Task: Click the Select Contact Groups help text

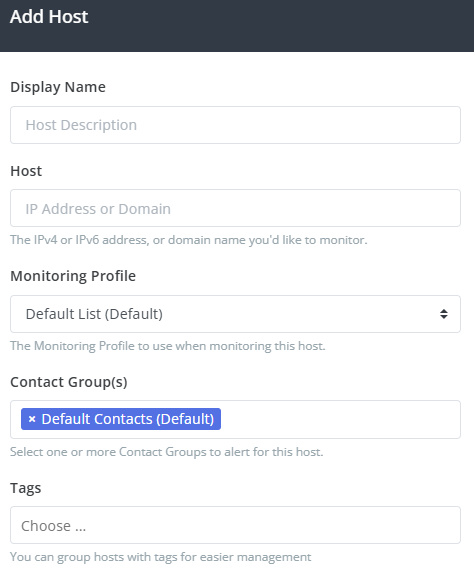Action: click(x=167, y=452)
